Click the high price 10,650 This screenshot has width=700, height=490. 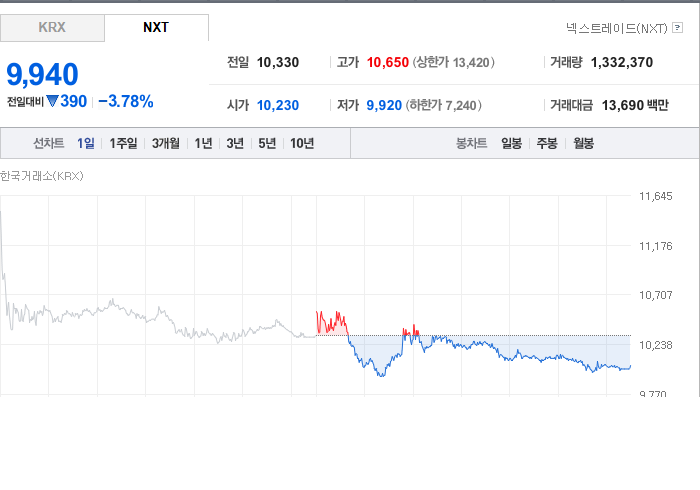coord(388,62)
